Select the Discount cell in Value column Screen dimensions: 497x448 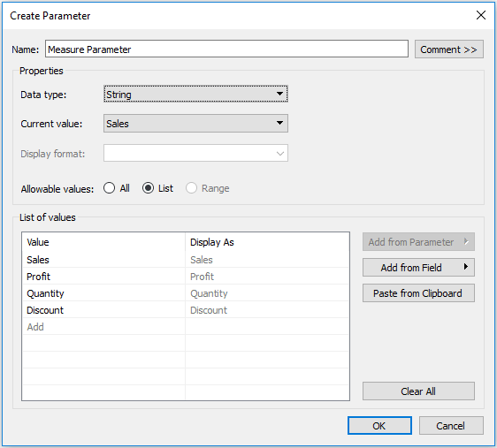(103, 310)
